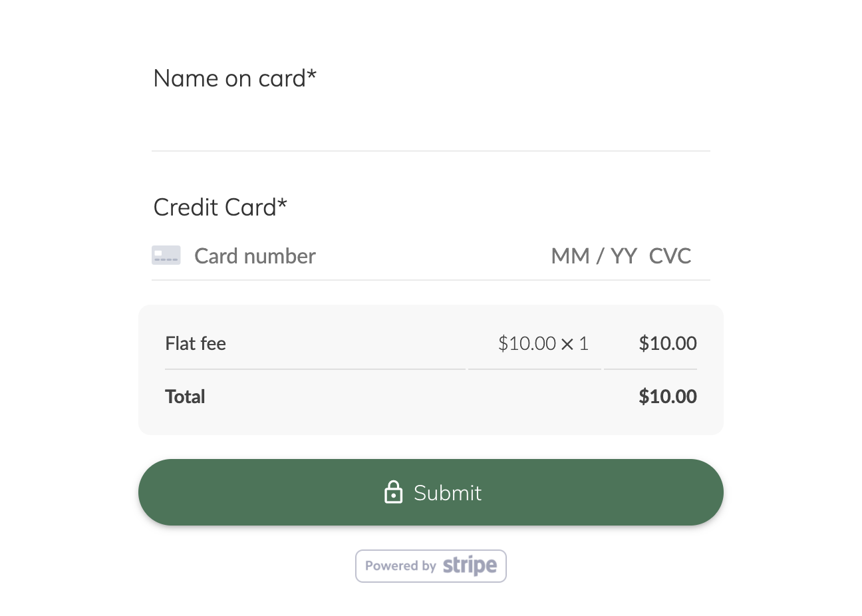
Task: Click the Powered by text on badge
Action: pyautogui.click(x=402, y=565)
